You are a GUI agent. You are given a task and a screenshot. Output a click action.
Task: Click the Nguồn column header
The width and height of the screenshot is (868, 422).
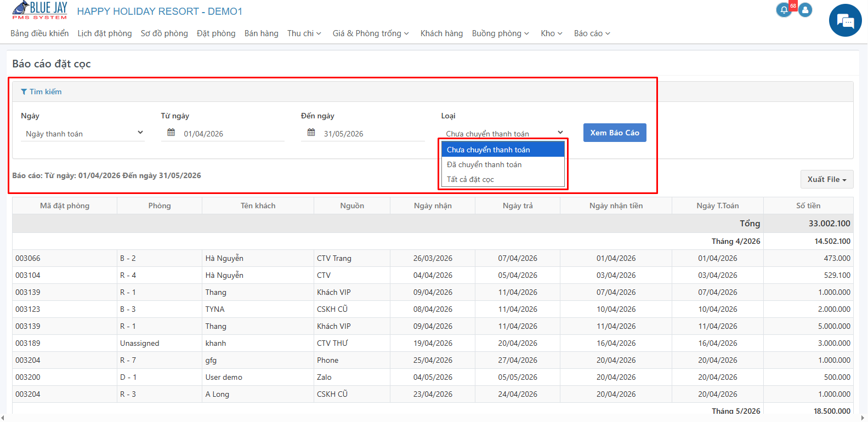click(x=352, y=206)
